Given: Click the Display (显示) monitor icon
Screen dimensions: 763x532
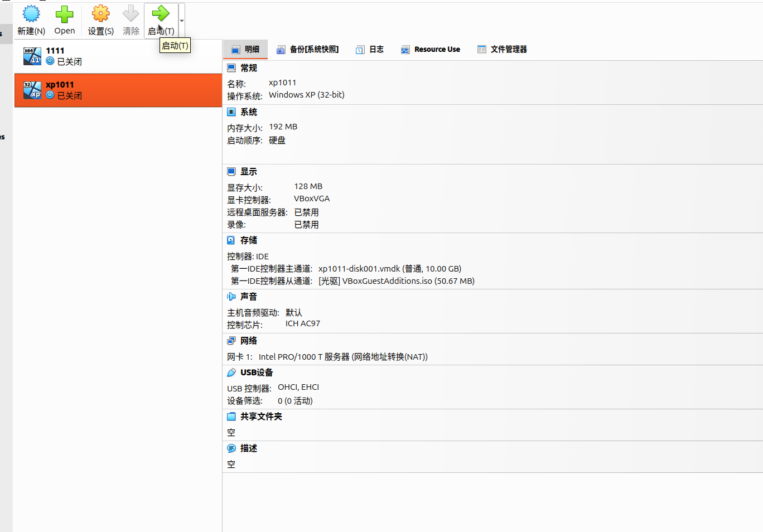Looking at the screenshot, I should (231, 172).
